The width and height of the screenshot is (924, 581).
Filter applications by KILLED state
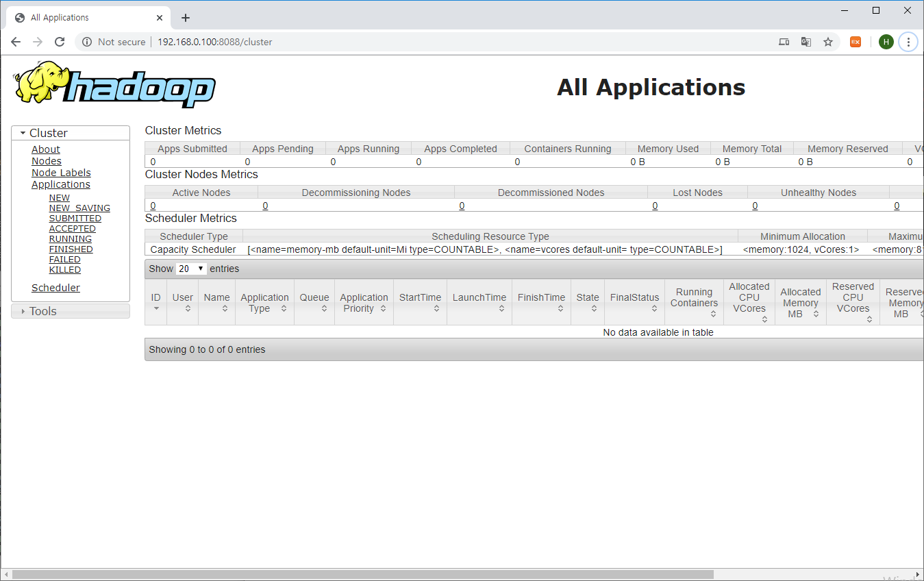[65, 270]
